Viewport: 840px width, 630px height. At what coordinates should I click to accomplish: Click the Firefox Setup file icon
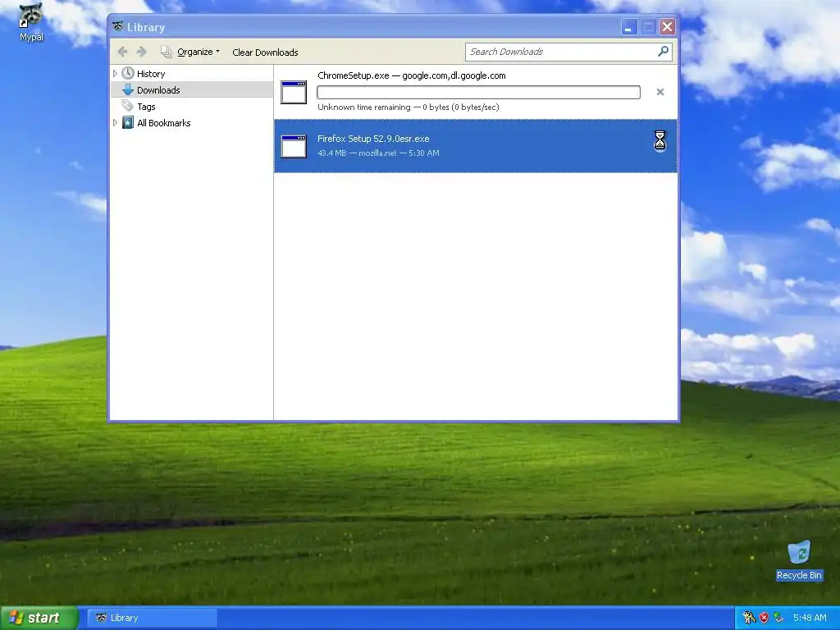click(294, 146)
